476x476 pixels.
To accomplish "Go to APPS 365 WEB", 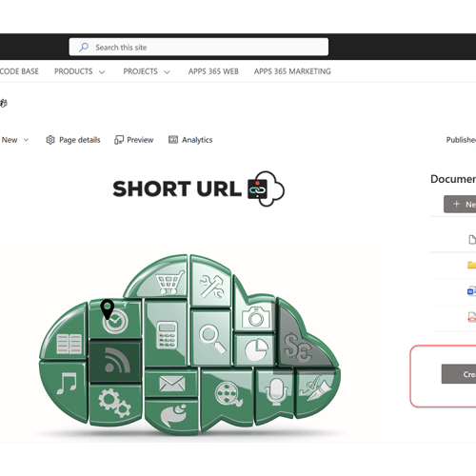I will 213,71.
